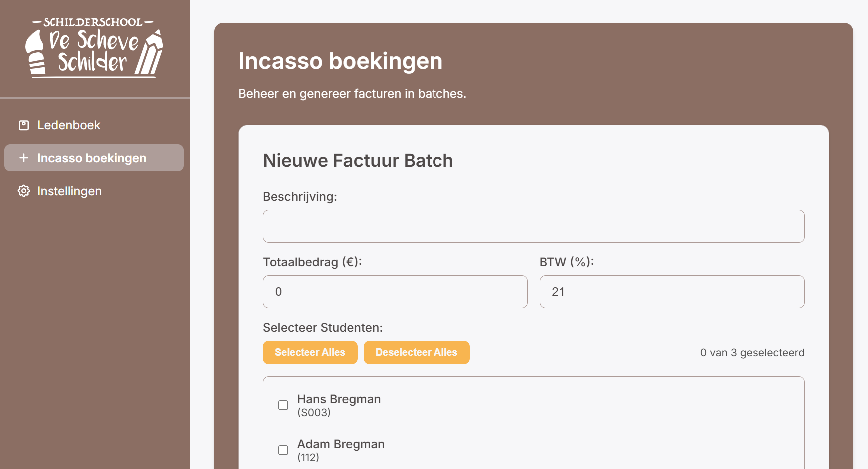
Task: Check Adam Bregman's checkbox
Action: click(282, 450)
